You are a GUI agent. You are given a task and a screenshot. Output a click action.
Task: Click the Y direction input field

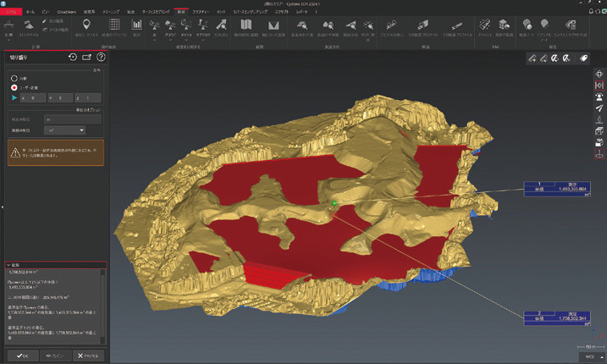point(60,98)
